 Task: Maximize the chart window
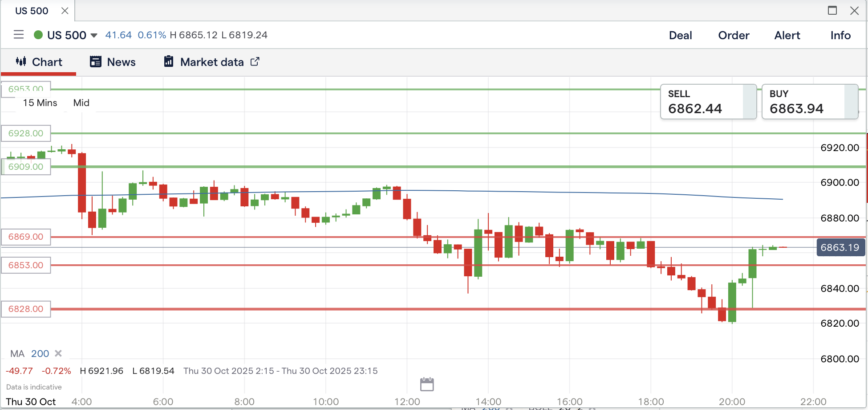click(x=832, y=11)
